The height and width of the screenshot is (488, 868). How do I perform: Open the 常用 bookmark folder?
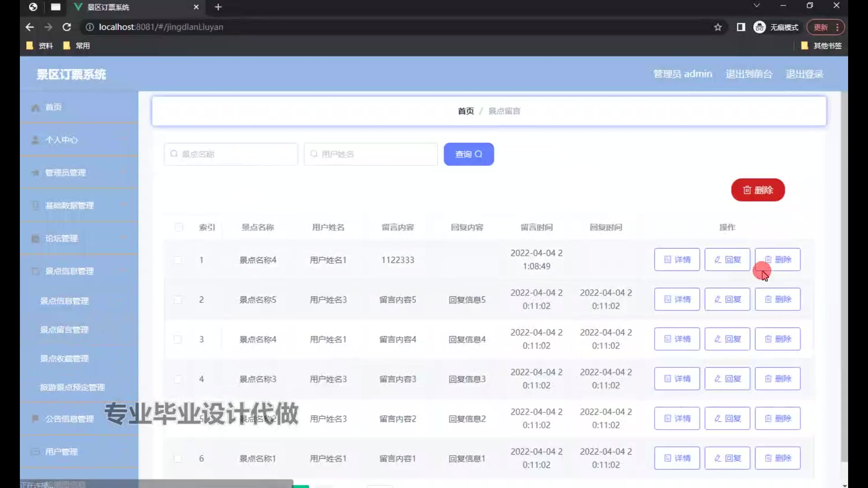point(76,46)
